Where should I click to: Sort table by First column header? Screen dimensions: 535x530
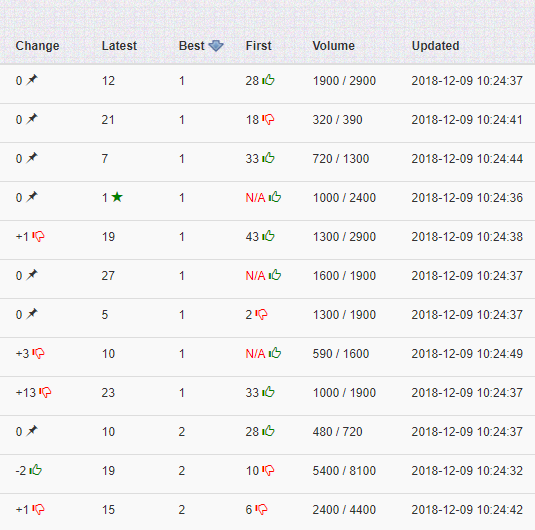coord(259,46)
